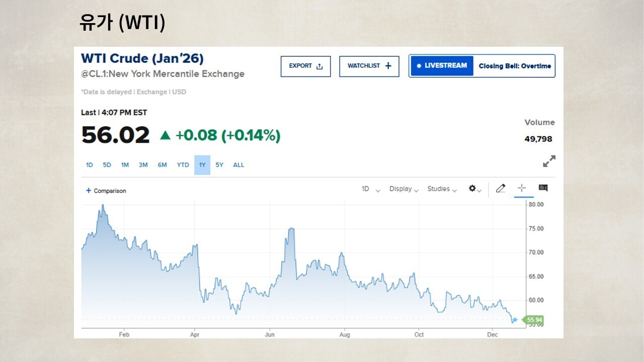Click the 80.00 price axis label
Viewport: 644px width, 362px height.
[536, 205]
